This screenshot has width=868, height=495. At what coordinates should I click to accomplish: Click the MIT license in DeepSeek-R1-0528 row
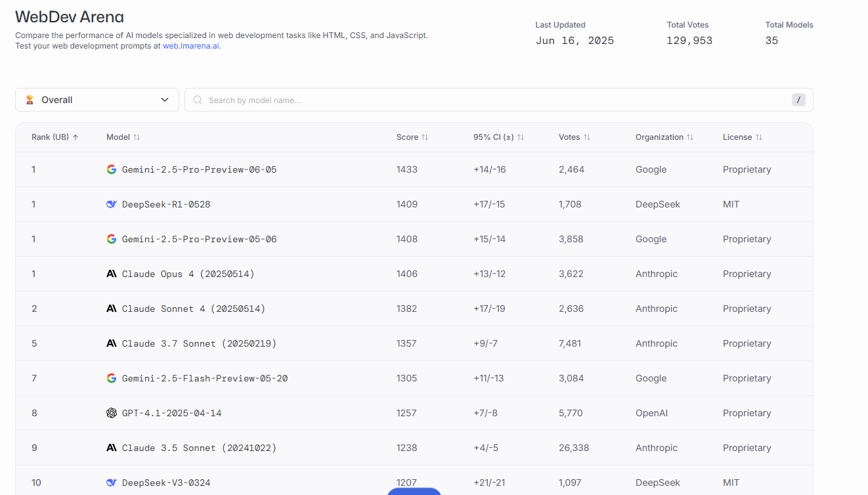click(x=731, y=204)
